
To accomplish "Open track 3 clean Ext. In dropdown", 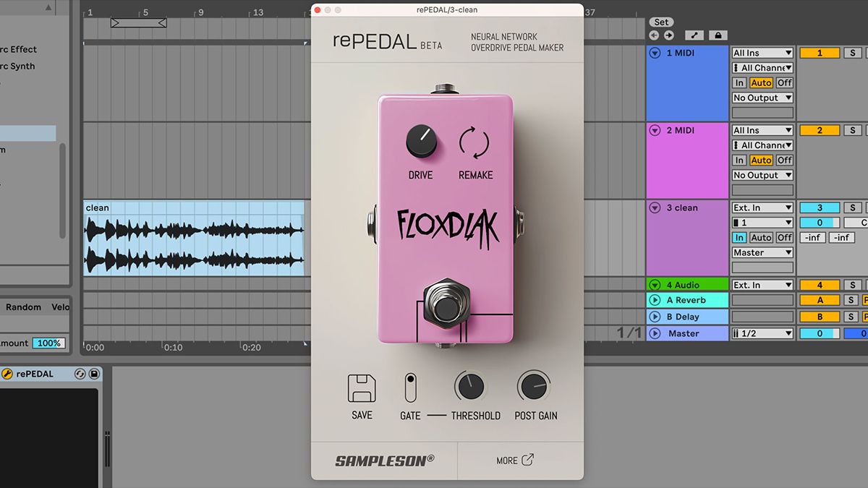I will [x=762, y=207].
